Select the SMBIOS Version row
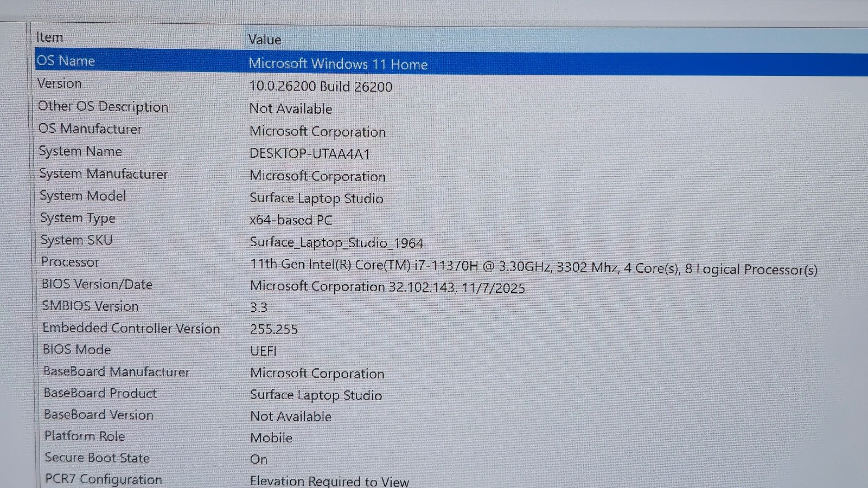This screenshot has height=488, width=868. (91, 306)
